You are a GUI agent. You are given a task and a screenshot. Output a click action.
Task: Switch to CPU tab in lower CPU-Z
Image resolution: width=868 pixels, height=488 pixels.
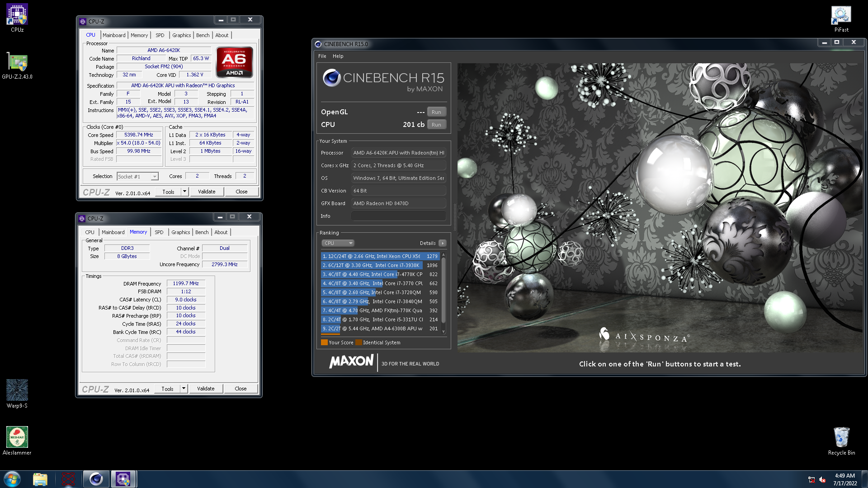[x=90, y=232]
